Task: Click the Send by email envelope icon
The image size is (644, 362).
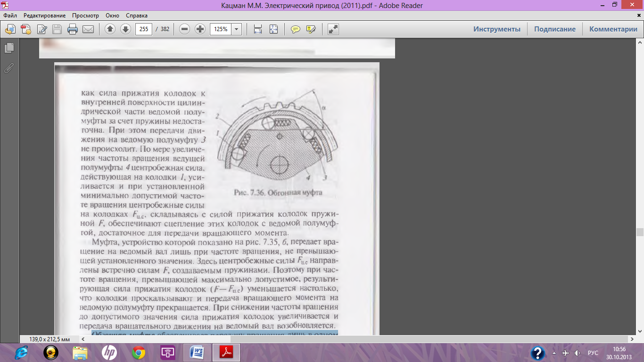Action: (x=88, y=29)
